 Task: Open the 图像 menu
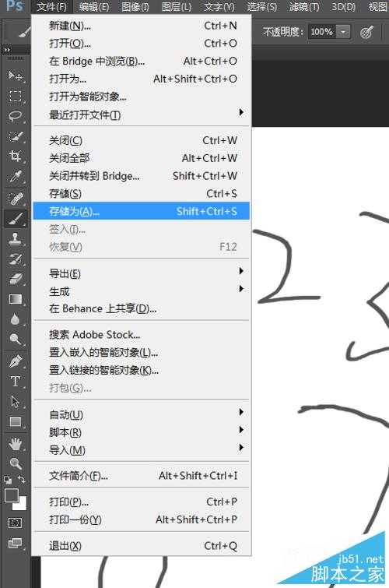(x=135, y=7)
